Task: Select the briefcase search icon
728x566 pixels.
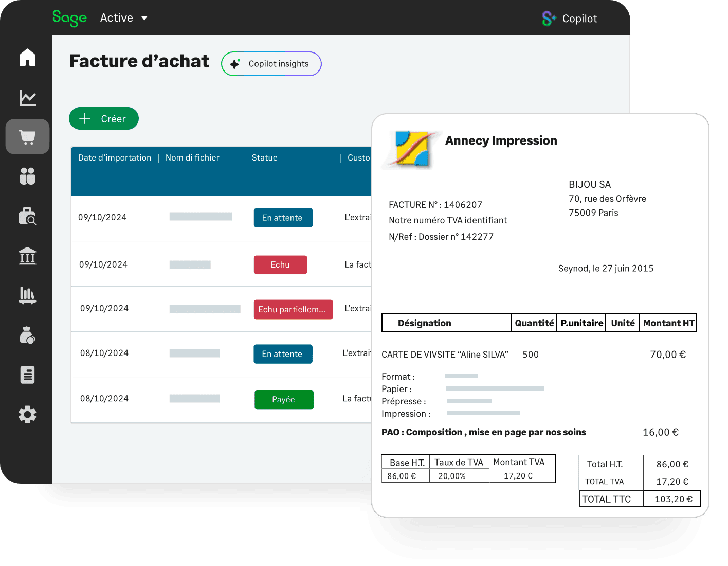Action: [27, 216]
